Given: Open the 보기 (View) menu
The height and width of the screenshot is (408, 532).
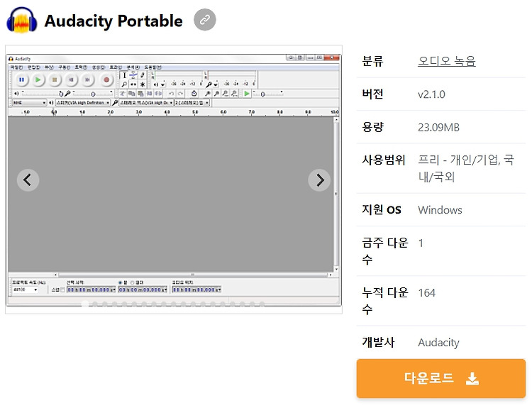Looking at the screenshot, I should point(49,67).
